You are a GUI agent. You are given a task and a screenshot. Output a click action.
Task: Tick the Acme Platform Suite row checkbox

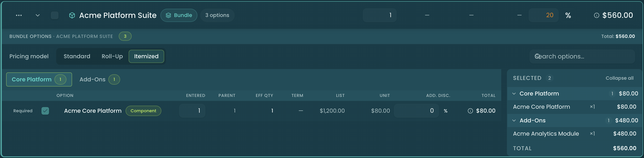[54, 15]
